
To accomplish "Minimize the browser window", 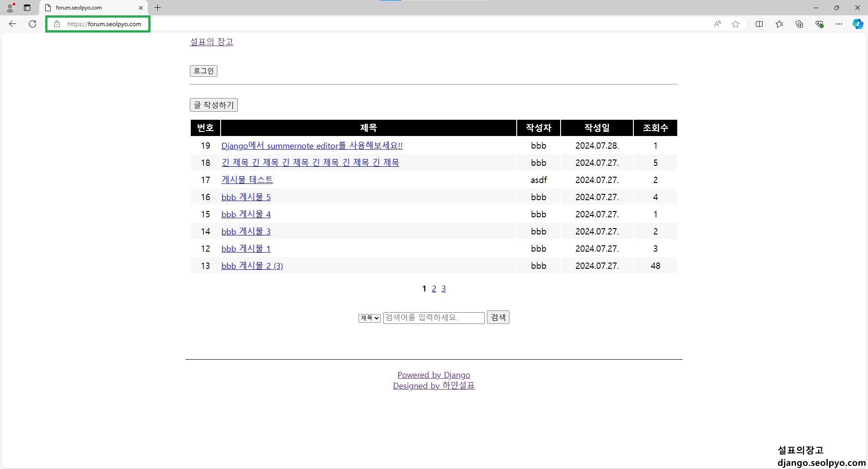I will (816, 8).
